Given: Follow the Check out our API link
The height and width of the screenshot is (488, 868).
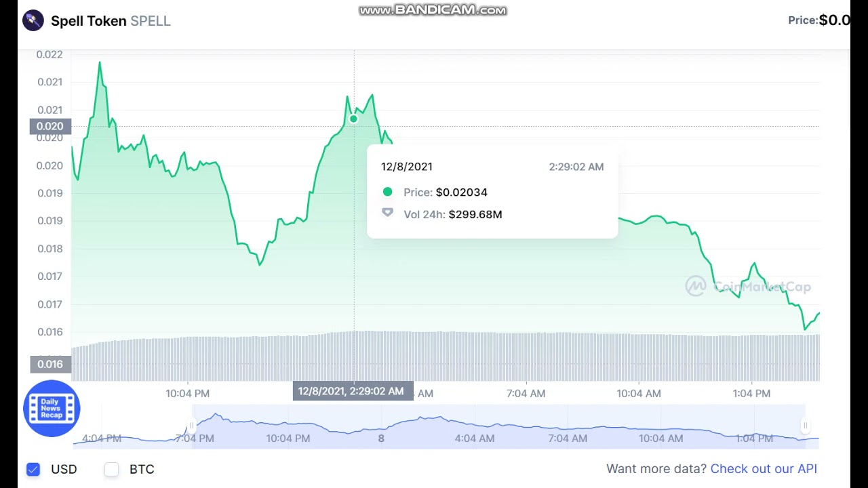Looking at the screenshot, I should tap(764, 469).
